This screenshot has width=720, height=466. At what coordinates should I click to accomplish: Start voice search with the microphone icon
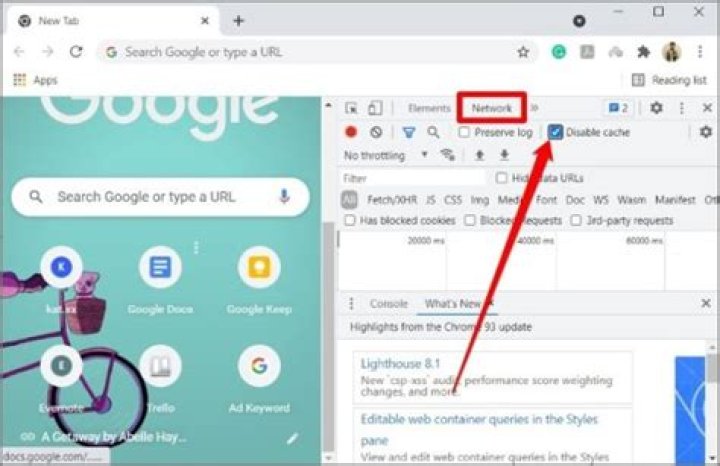tap(284, 197)
